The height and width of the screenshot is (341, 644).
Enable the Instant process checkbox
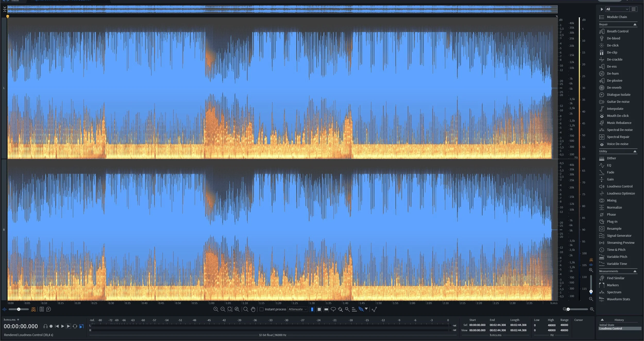[x=261, y=309]
